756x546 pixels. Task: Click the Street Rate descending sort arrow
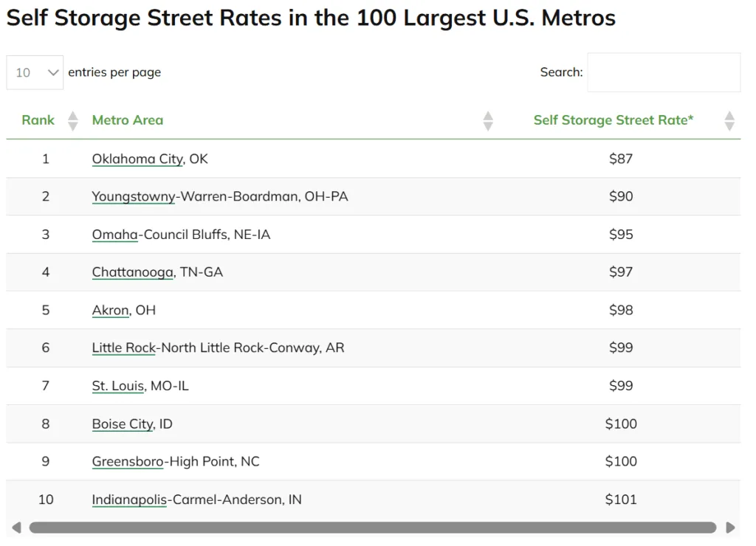(729, 125)
